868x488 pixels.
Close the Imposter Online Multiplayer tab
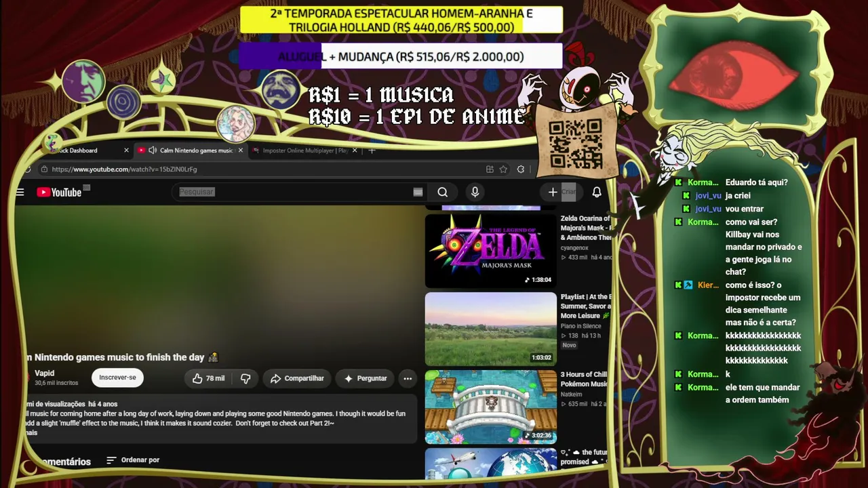click(x=355, y=150)
